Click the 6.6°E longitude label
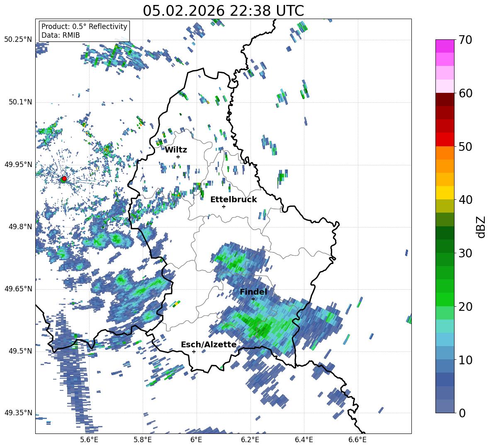491x448 pixels. 357,440
